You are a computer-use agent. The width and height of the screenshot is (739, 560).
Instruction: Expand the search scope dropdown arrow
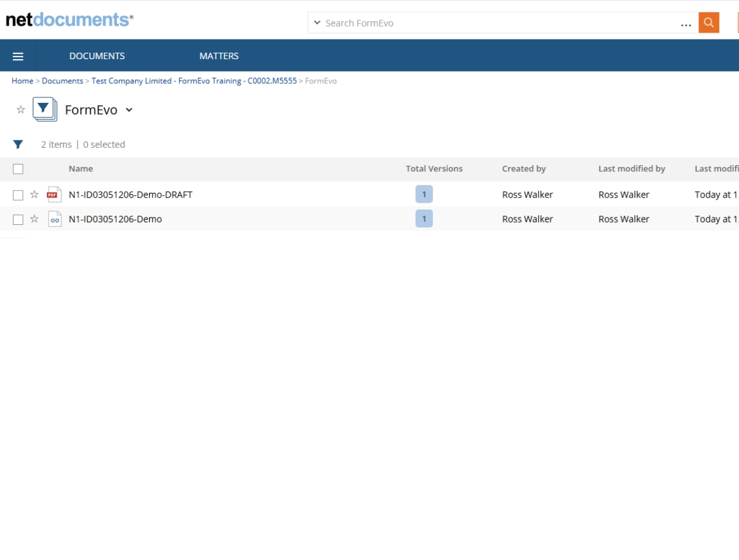click(x=317, y=23)
